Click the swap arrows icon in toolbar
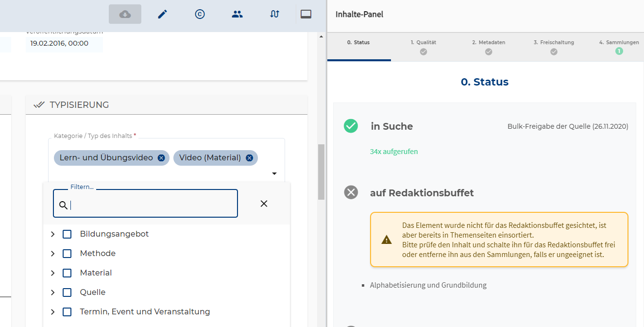644x327 pixels. 274,14
